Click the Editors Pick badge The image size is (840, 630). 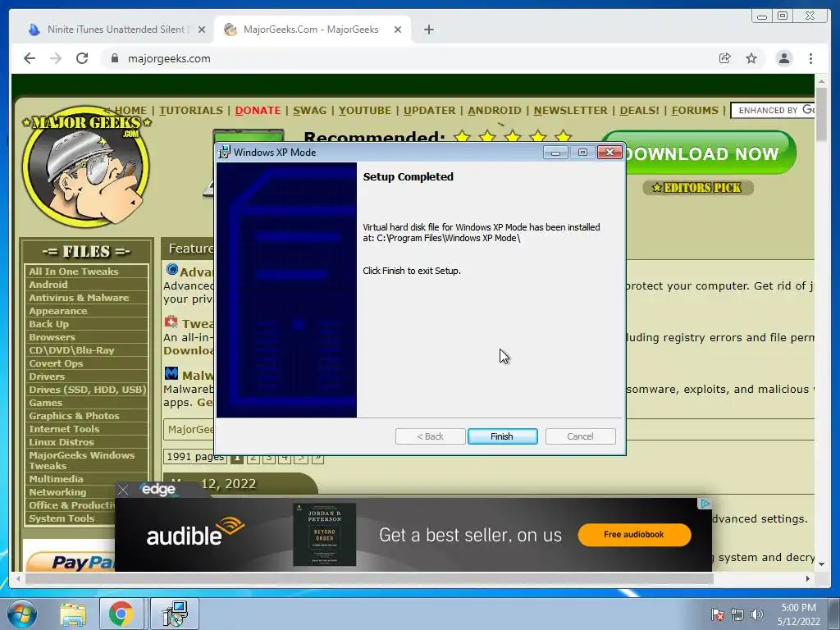click(x=698, y=188)
